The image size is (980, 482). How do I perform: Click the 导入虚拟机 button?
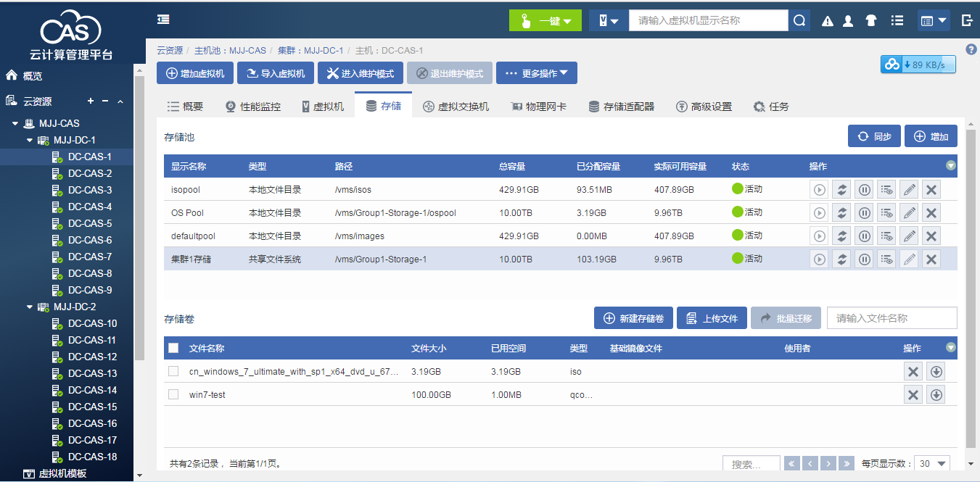pos(276,73)
